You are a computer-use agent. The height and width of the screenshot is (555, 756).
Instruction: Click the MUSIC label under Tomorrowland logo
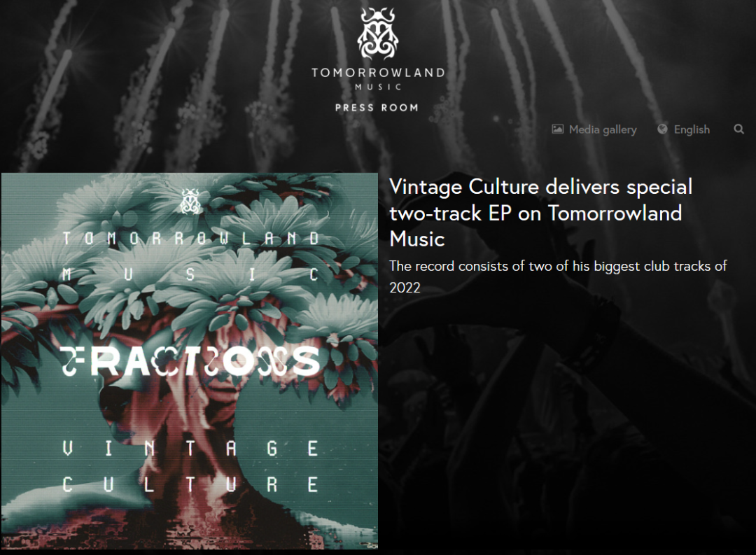point(378,87)
